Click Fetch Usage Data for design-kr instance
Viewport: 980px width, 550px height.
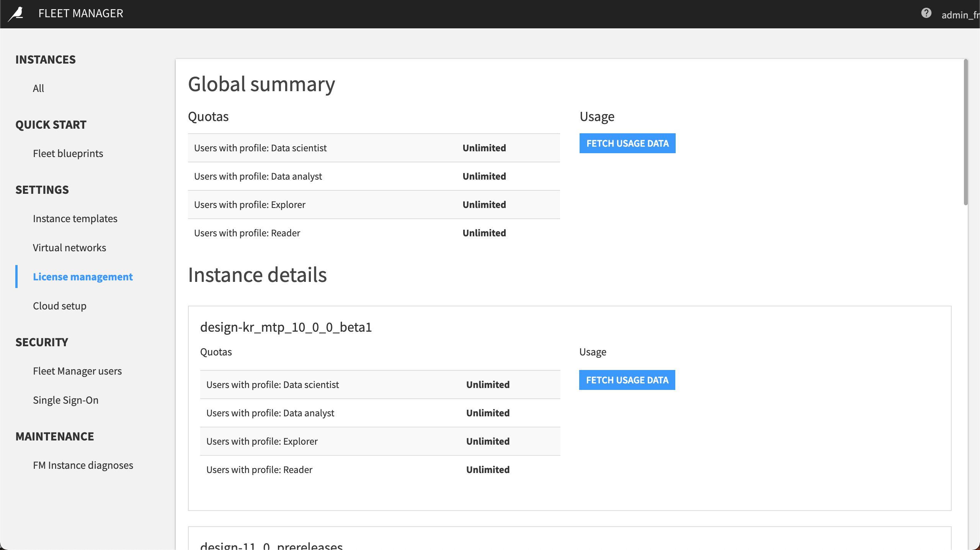pos(627,380)
